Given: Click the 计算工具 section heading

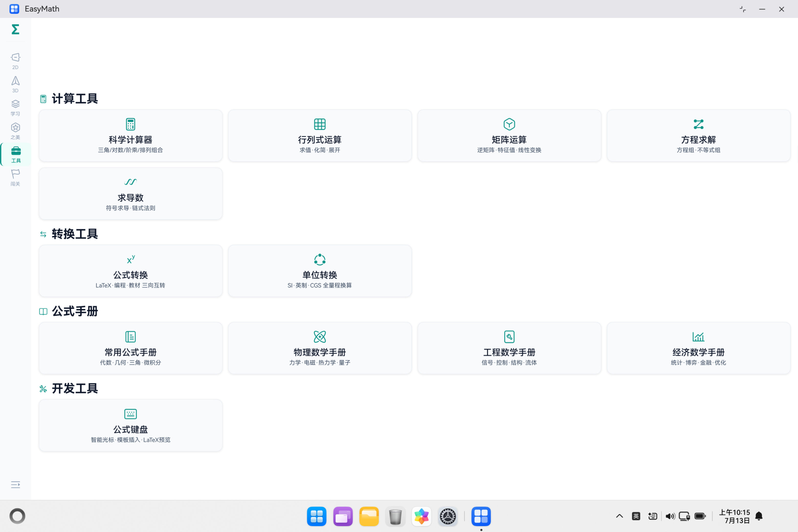Looking at the screenshot, I should point(75,99).
